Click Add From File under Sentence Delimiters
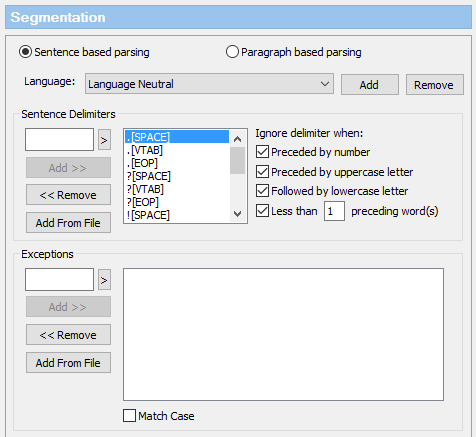The width and height of the screenshot is (476, 437). tap(68, 223)
